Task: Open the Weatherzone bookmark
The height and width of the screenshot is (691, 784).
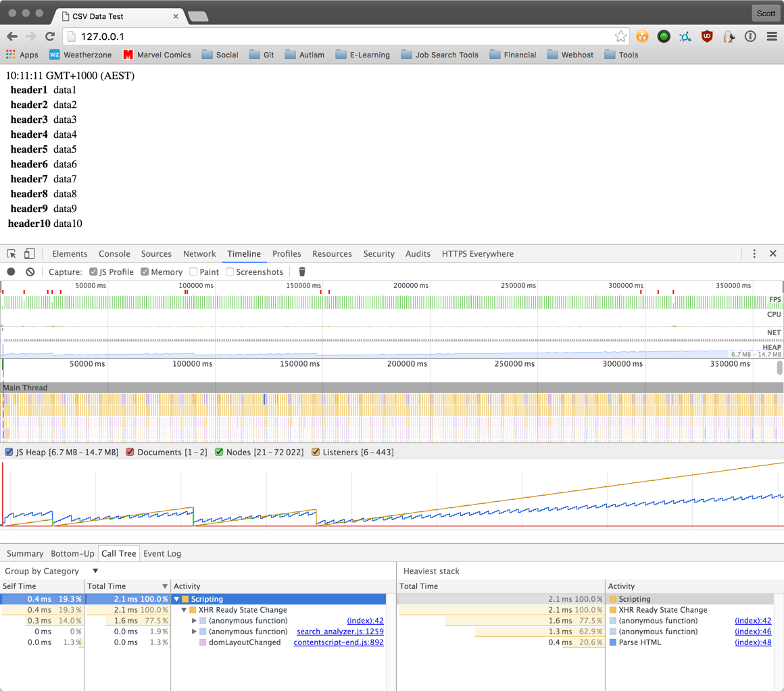Action: coord(80,55)
